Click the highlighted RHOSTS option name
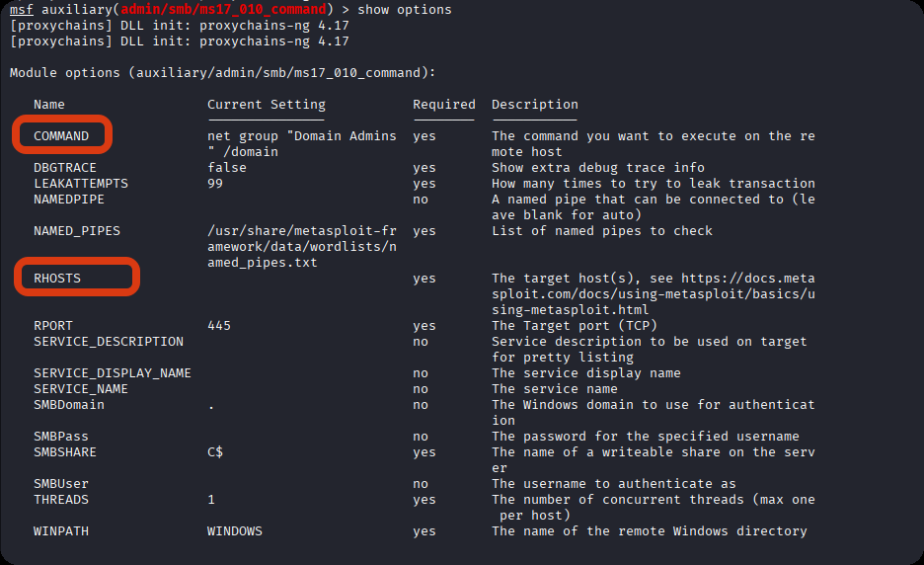924x565 pixels. pos(57,279)
